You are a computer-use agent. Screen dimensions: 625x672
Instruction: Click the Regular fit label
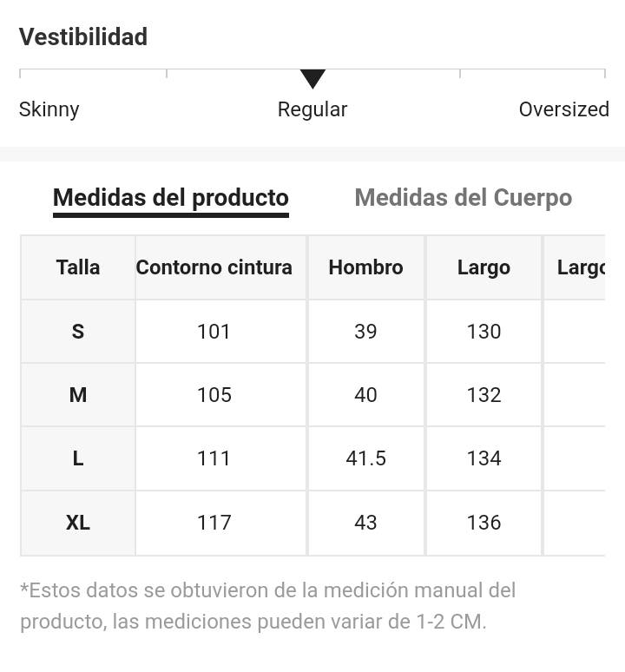pyautogui.click(x=312, y=109)
